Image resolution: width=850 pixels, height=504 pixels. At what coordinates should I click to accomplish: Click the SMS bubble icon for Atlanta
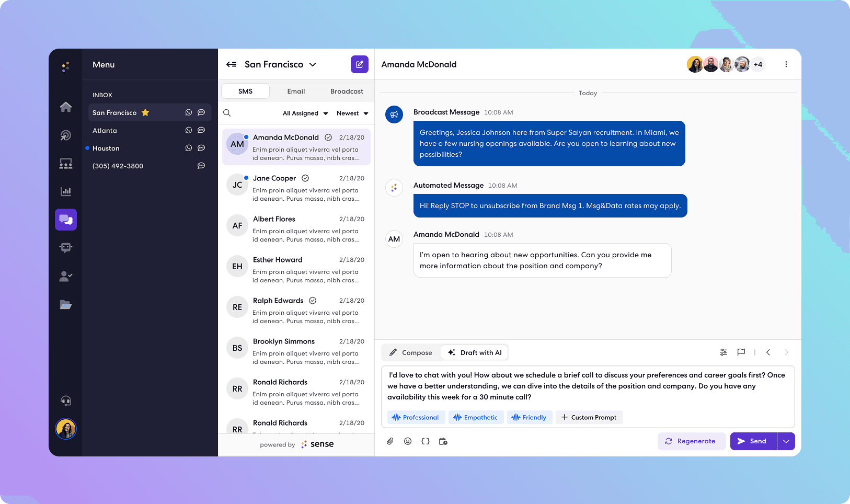point(201,130)
